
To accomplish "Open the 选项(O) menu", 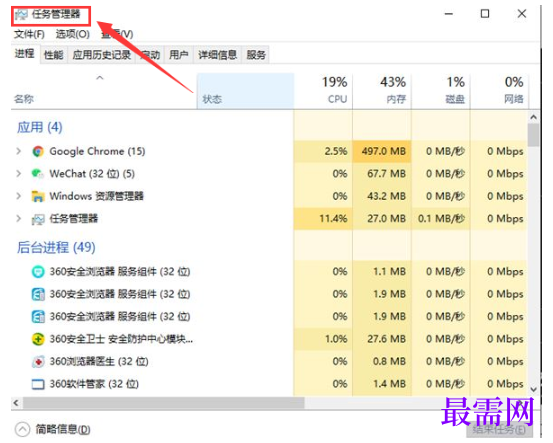I will [x=73, y=34].
